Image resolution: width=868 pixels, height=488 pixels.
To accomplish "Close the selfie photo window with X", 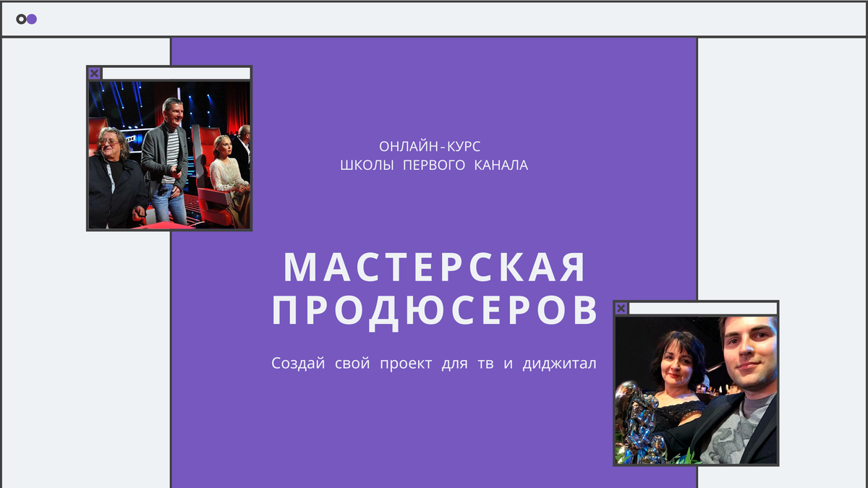I will [621, 309].
